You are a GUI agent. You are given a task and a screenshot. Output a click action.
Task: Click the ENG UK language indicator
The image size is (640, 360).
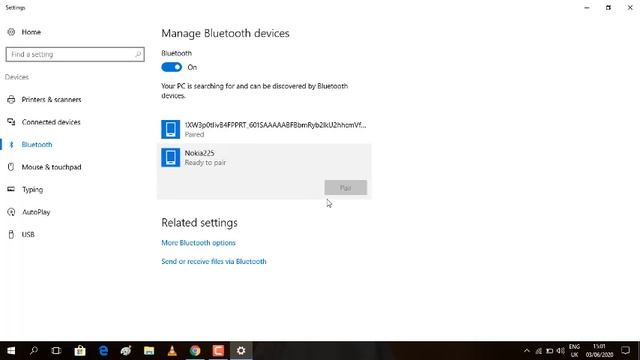(x=574, y=351)
